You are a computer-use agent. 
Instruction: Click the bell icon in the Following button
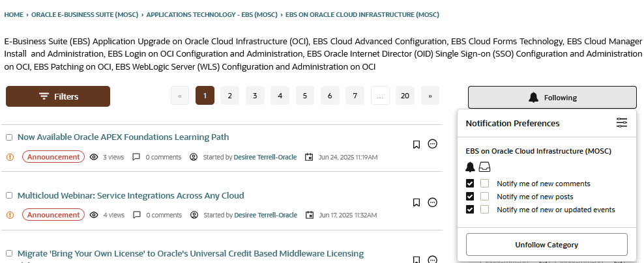[533, 98]
